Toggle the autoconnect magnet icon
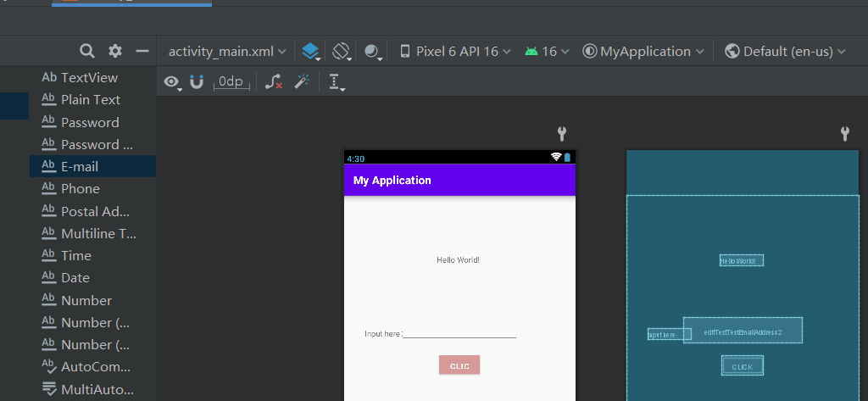Viewport: 868px width, 401px height. click(197, 82)
